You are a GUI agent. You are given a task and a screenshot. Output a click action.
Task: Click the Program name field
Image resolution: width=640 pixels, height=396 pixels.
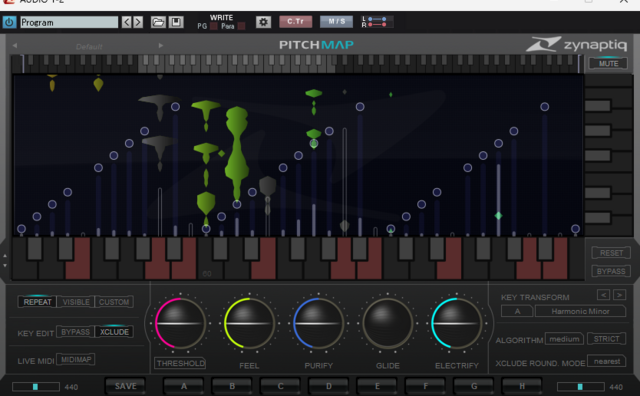point(69,22)
